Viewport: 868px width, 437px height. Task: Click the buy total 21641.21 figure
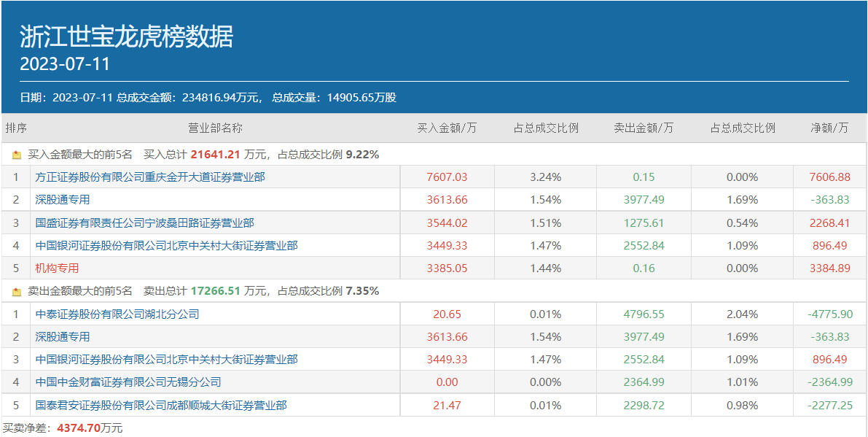click(215, 155)
